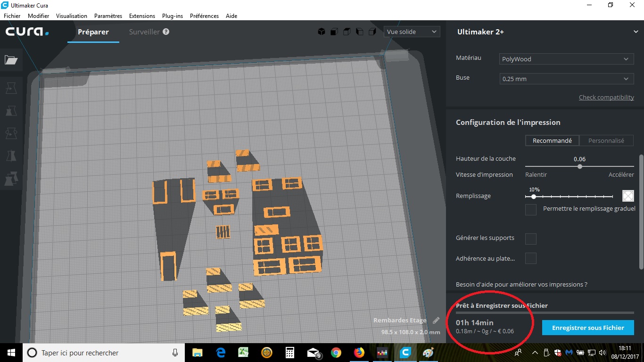Select the Mirror tool in left toolbar
644x362 pixels.
(x=11, y=156)
